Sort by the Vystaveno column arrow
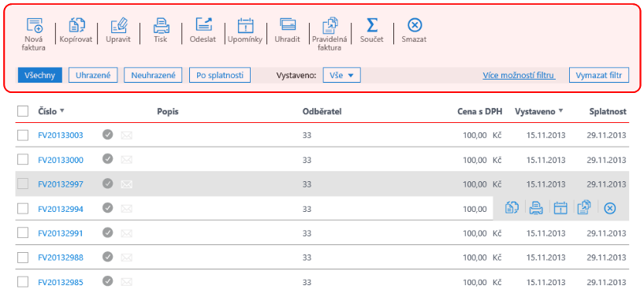This screenshot has height=297, width=644. pyautogui.click(x=561, y=111)
